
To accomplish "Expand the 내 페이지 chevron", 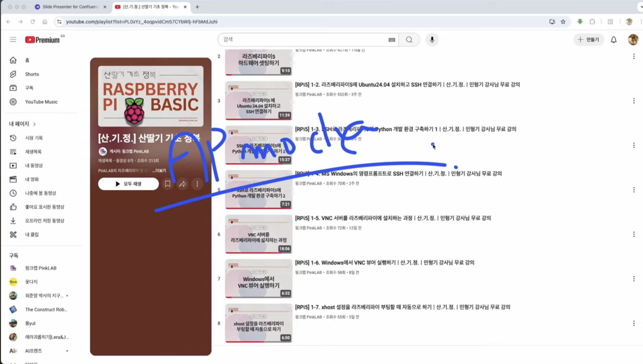I will point(34,124).
